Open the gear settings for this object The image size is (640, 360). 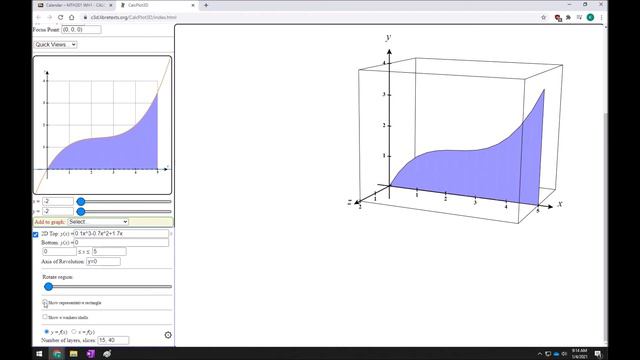coord(168,335)
